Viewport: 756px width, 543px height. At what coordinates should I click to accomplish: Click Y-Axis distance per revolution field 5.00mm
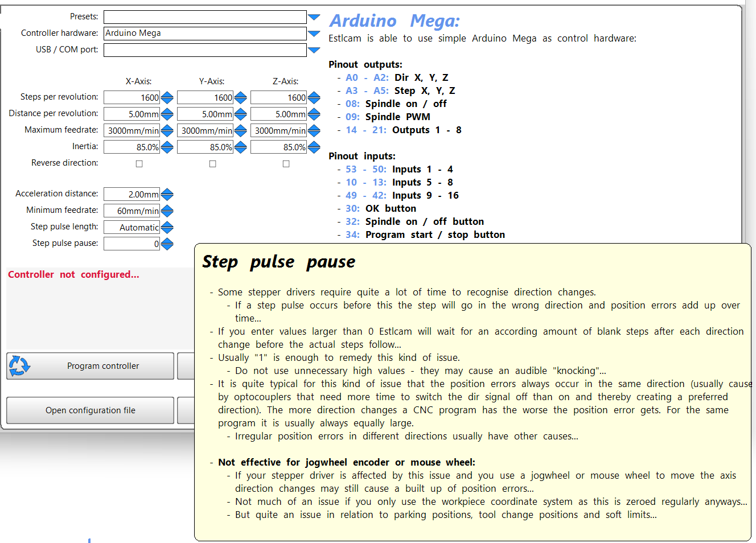pos(205,114)
